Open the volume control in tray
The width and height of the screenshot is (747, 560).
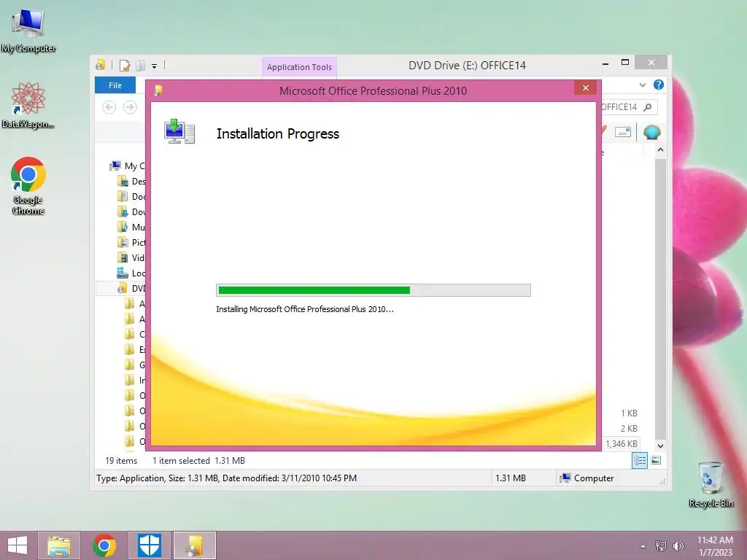point(678,546)
